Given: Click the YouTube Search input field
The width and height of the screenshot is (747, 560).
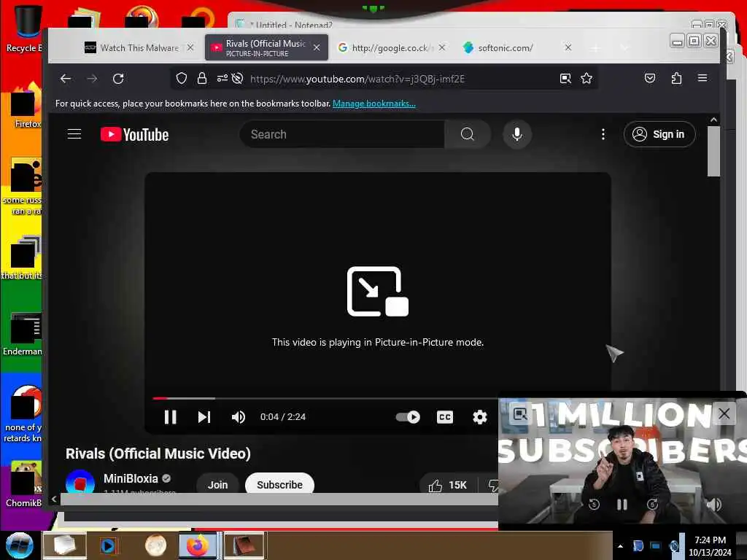Looking at the screenshot, I should click(341, 134).
